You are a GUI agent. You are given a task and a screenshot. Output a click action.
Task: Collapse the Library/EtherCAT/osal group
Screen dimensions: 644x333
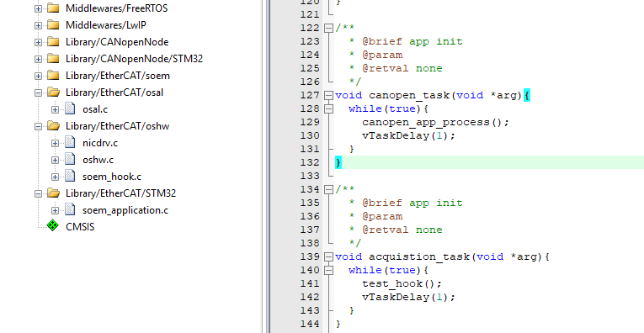click(x=38, y=92)
